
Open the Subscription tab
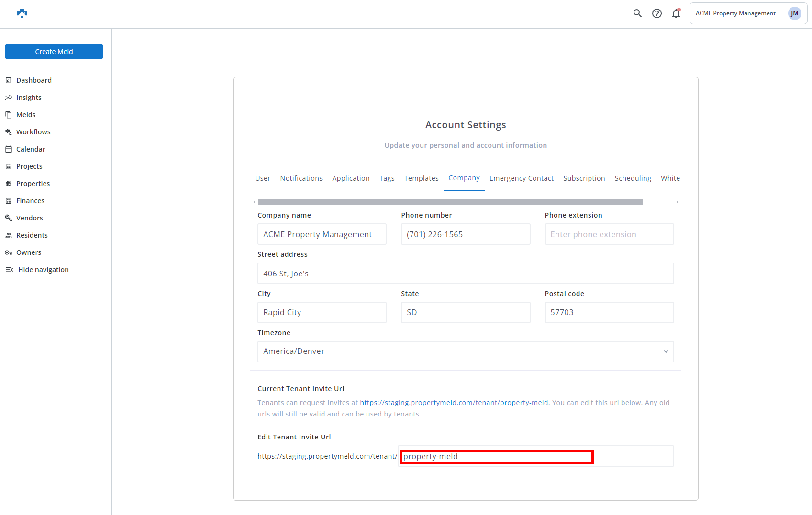click(x=584, y=178)
